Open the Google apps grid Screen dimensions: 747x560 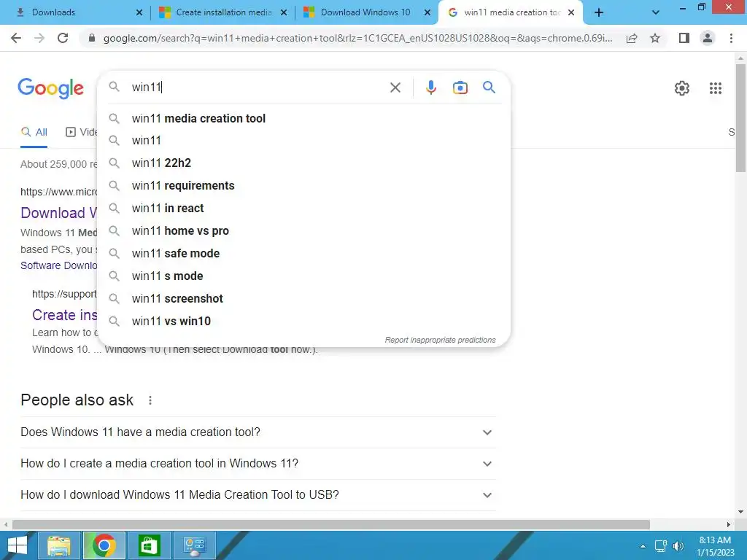click(x=716, y=88)
